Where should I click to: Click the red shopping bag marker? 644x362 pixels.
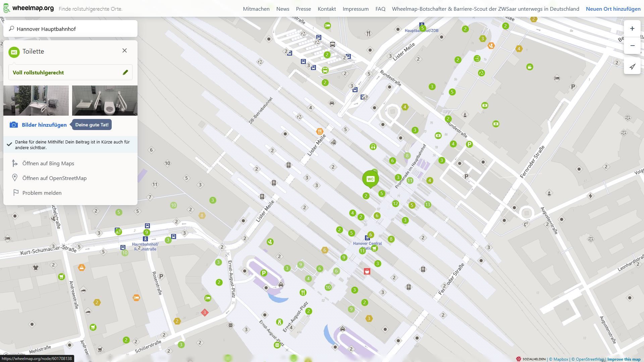(x=367, y=271)
